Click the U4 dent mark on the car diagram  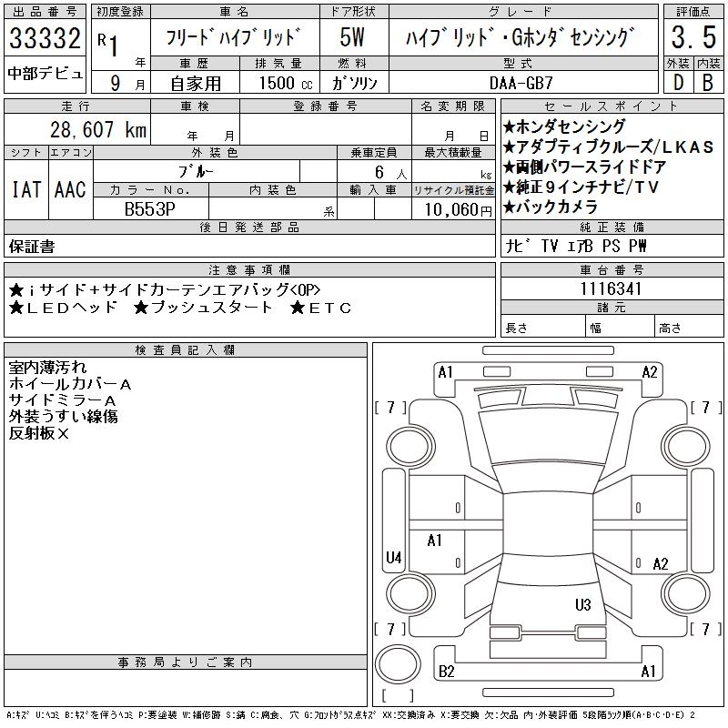click(x=394, y=557)
